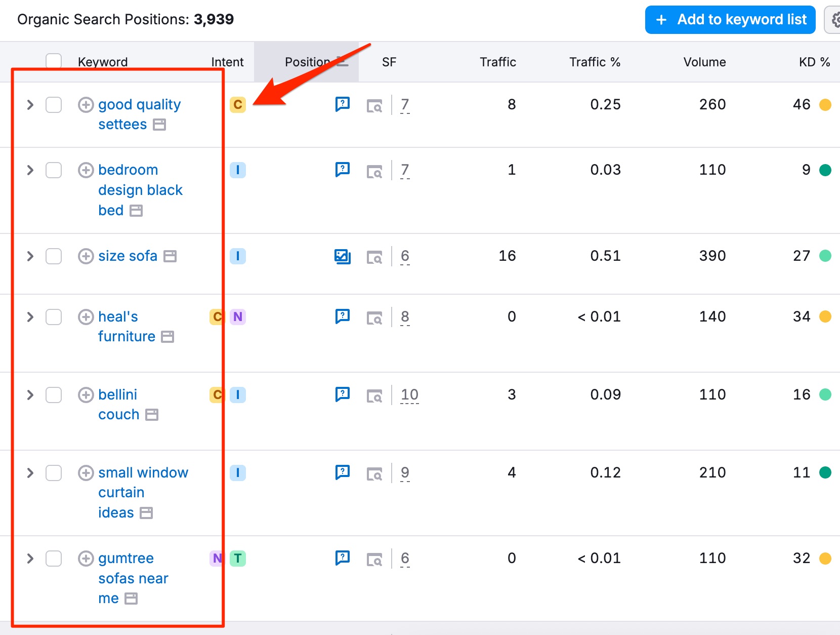Sort table by Volume column
Viewport: 840px width, 635px height.
pyautogui.click(x=704, y=62)
